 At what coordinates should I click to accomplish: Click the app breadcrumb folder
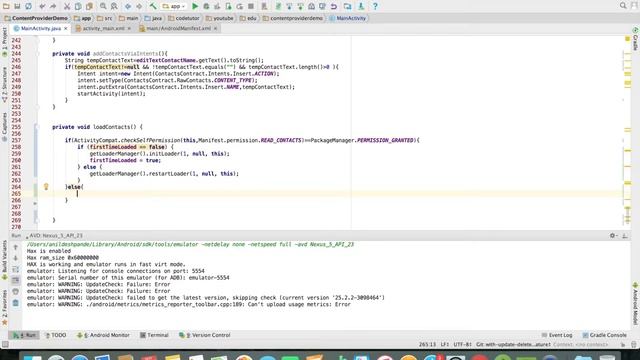tap(83, 18)
